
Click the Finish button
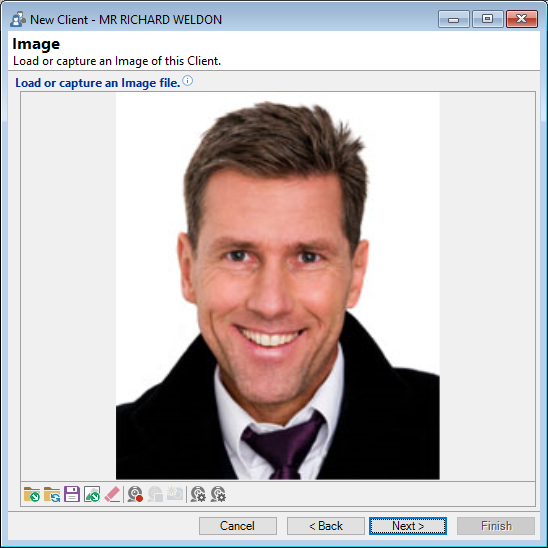coord(496,526)
